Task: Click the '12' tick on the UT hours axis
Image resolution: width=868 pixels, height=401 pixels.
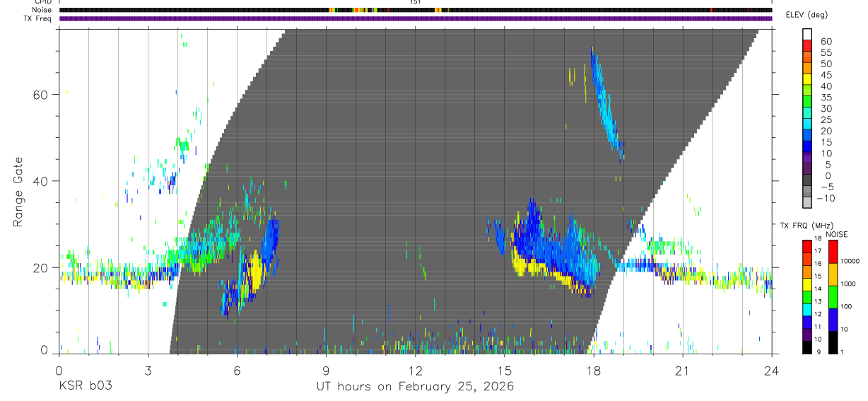Action: coord(415,370)
